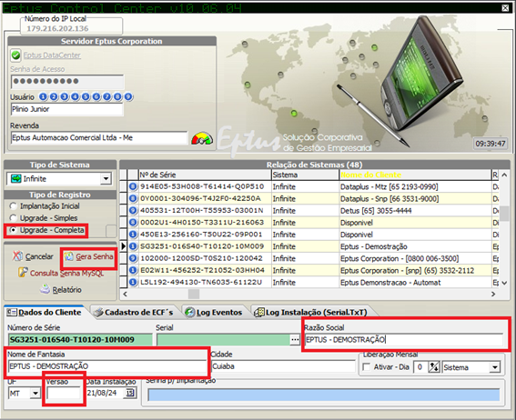Click the Gera Senha button
The image size is (516, 420).
88,256
